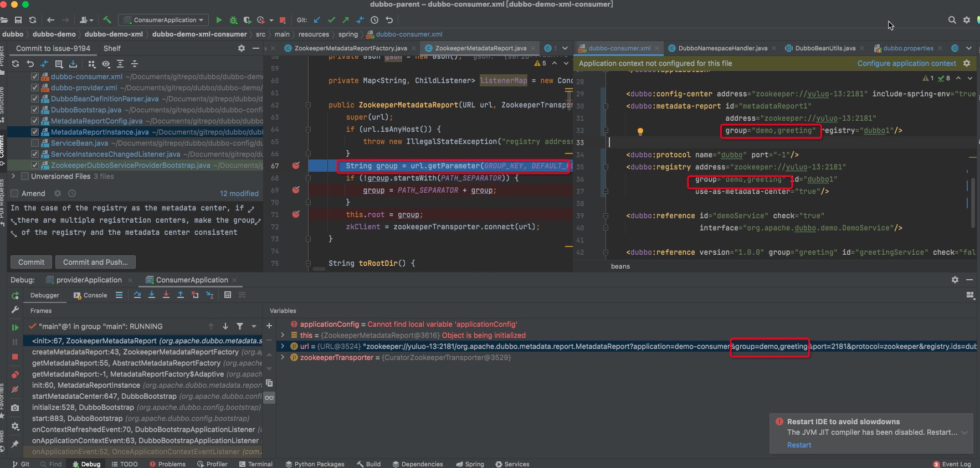This screenshot has height=468, width=980.
Task: Show hidden editor tabs in right editor group
Action: 968,48
